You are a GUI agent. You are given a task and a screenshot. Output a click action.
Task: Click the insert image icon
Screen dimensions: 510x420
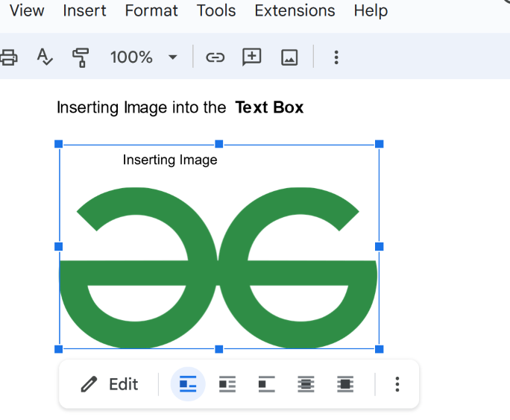coord(289,57)
